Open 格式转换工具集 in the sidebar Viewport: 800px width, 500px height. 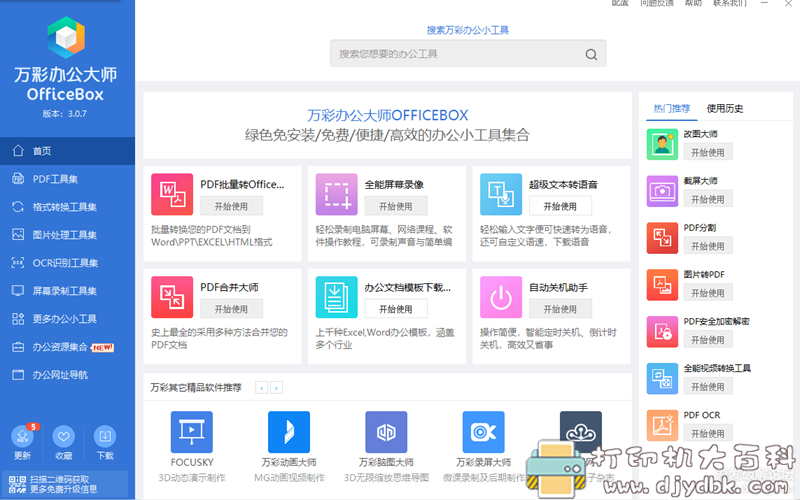pyautogui.click(x=67, y=207)
